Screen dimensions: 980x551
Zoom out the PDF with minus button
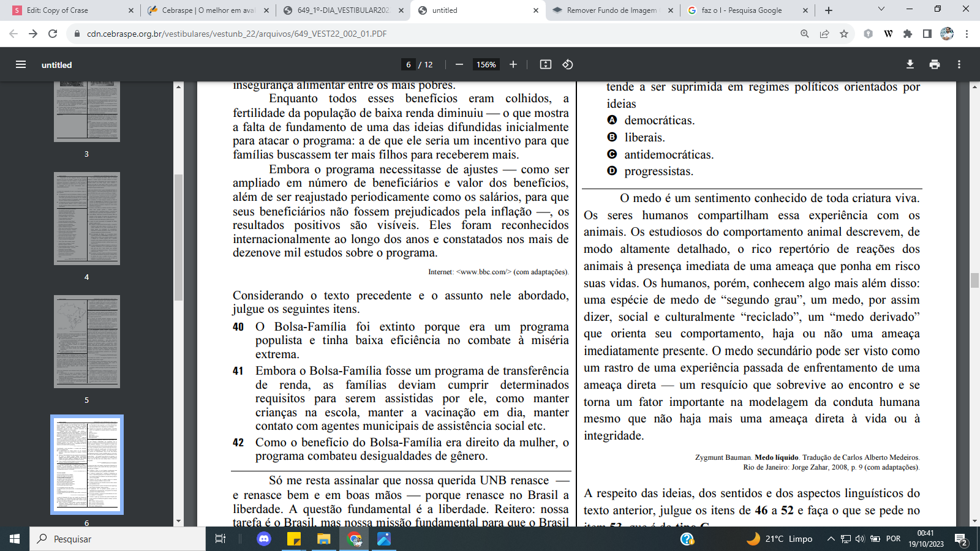(459, 64)
